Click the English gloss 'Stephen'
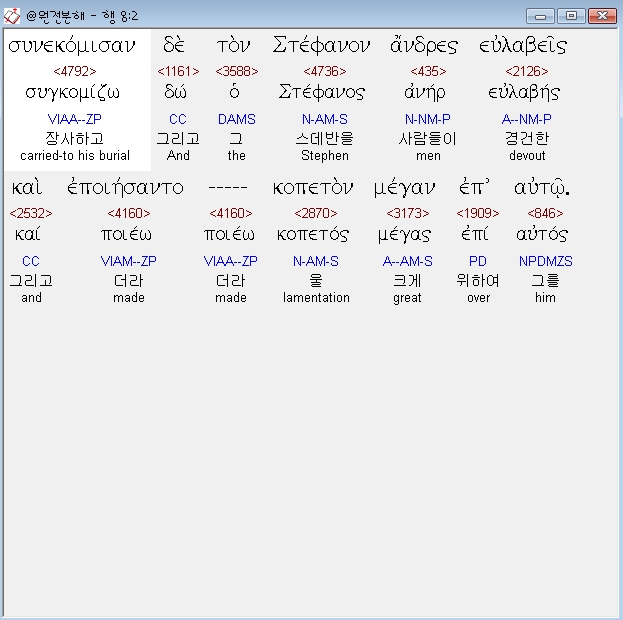The height and width of the screenshot is (620, 623). pos(325,155)
